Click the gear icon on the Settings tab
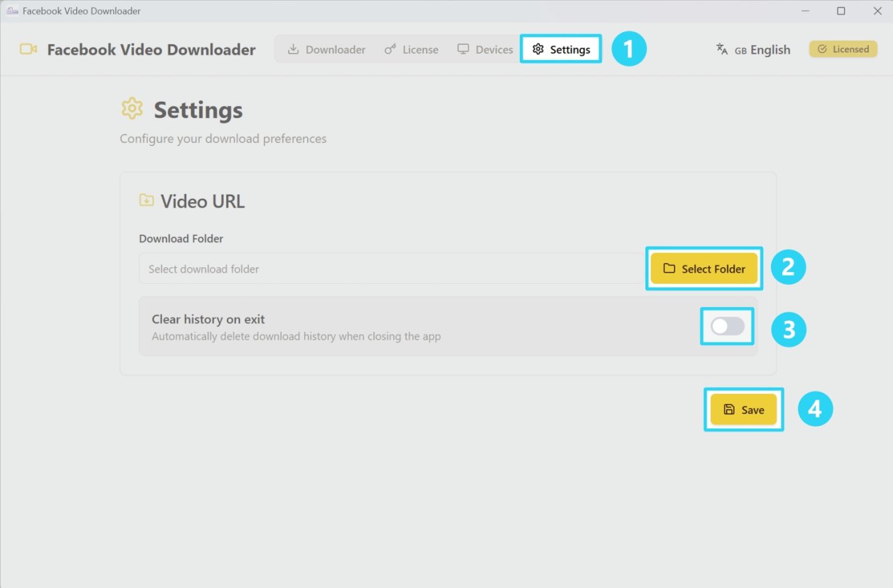The image size is (893, 588). pyautogui.click(x=538, y=49)
